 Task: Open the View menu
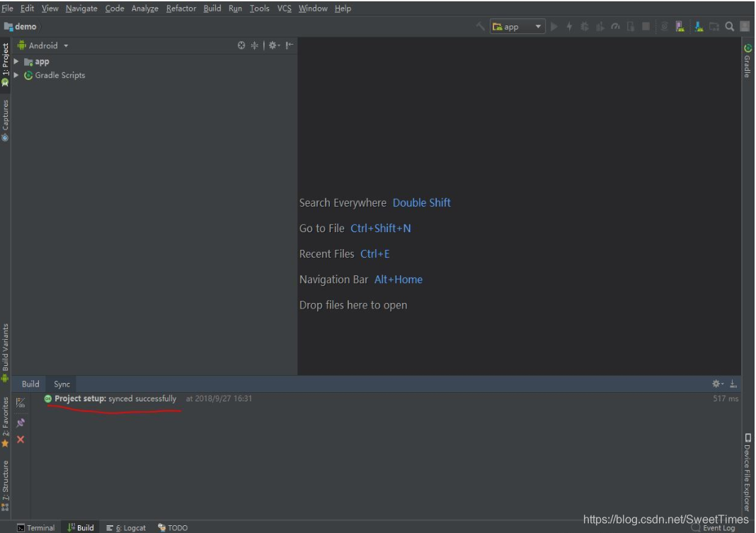tap(50, 8)
